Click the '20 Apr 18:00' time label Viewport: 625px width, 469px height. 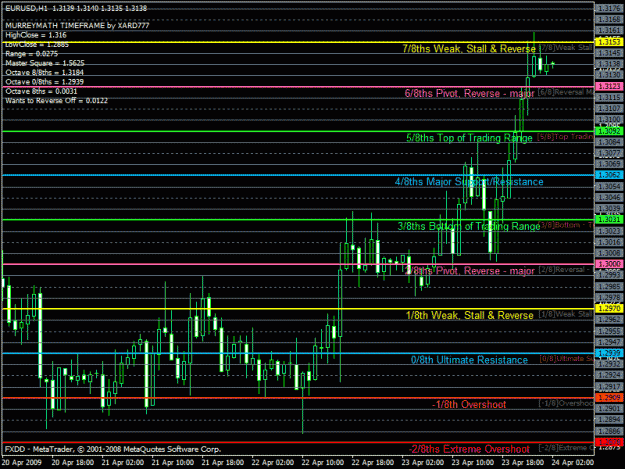tap(73, 463)
